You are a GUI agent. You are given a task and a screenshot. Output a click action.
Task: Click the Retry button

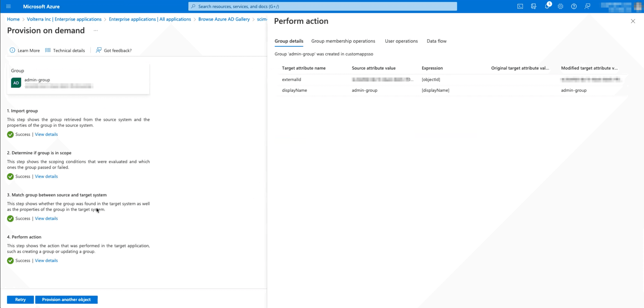[20, 300]
